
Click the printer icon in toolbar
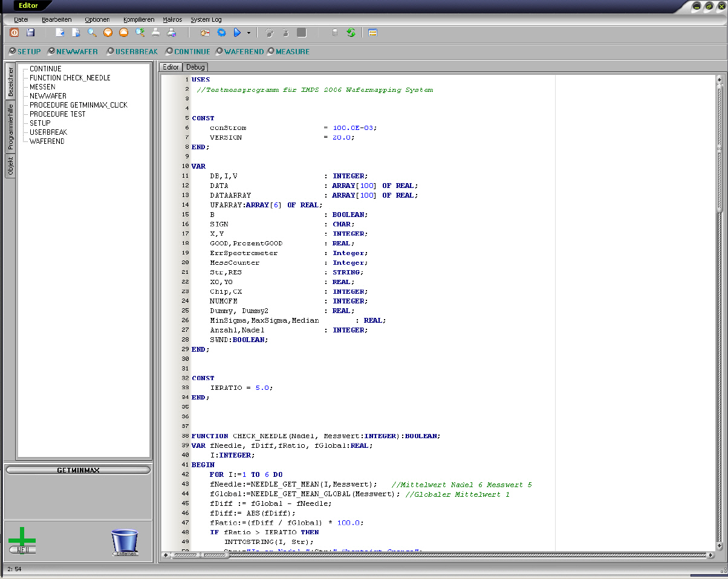(155, 33)
